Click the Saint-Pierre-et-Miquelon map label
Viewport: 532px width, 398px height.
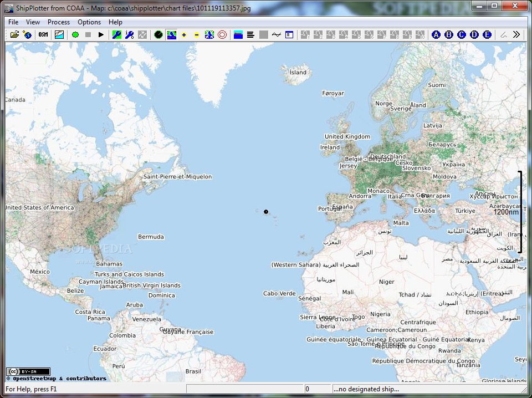177,176
